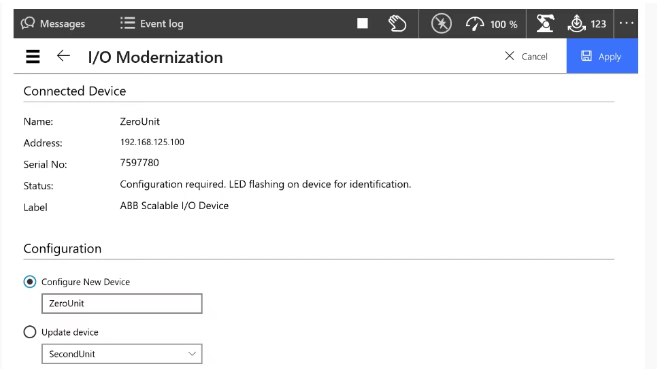Open the Messages tab
The width and height of the screenshot is (657, 369).
[x=53, y=23]
